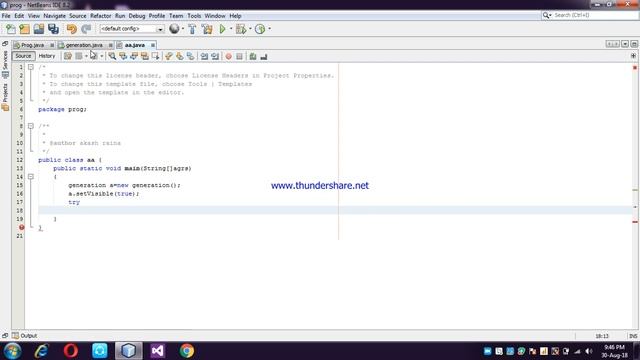Switch to the Prog.java tab

32,45
